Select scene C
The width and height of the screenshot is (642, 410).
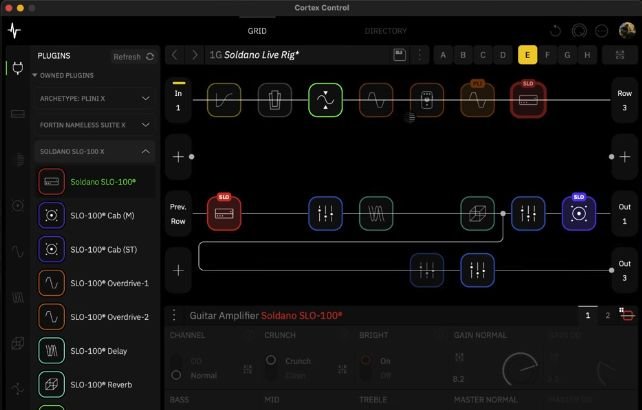tap(483, 55)
